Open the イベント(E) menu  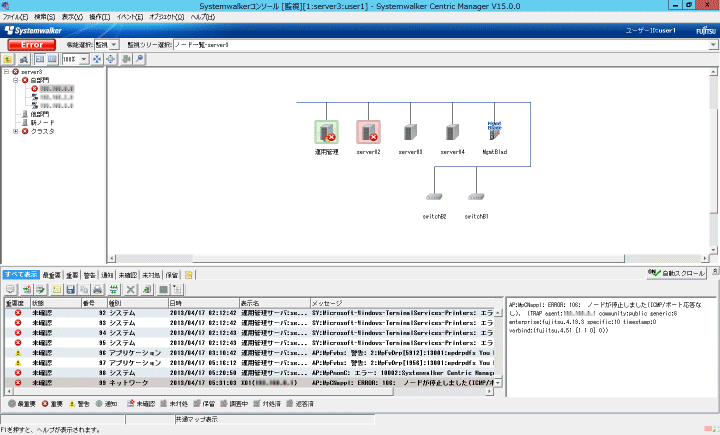[129, 17]
